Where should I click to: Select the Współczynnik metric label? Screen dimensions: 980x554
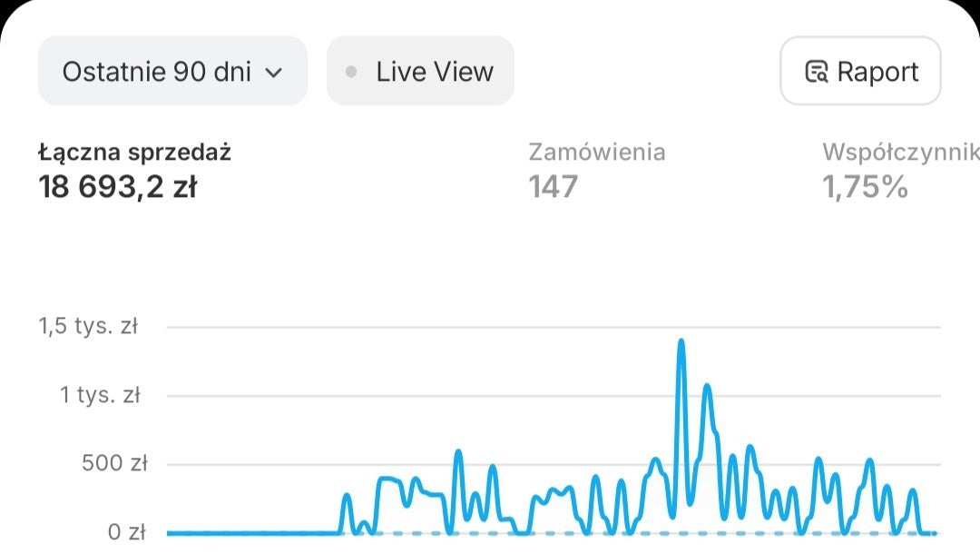coord(899,153)
